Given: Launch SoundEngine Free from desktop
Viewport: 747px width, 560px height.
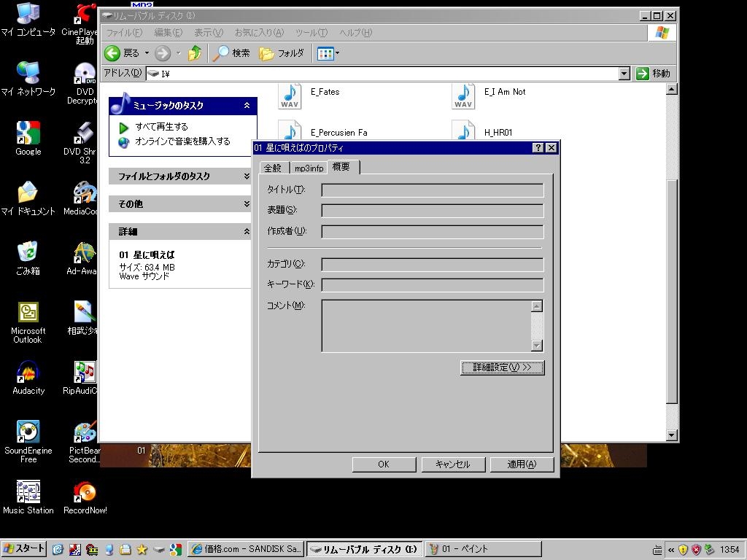Looking at the screenshot, I should click(x=28, y=442).
